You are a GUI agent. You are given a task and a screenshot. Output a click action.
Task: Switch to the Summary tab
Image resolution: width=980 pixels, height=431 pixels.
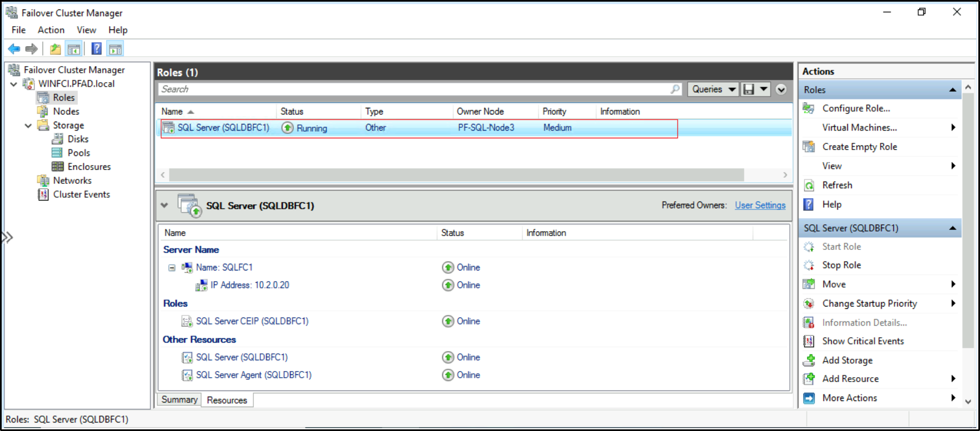pos(179,400)
